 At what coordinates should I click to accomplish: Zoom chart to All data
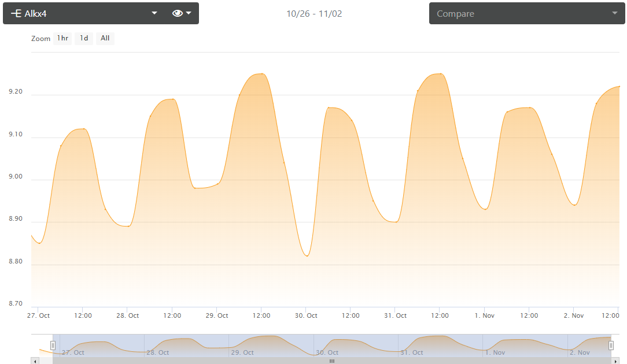[x=105, y=39]
